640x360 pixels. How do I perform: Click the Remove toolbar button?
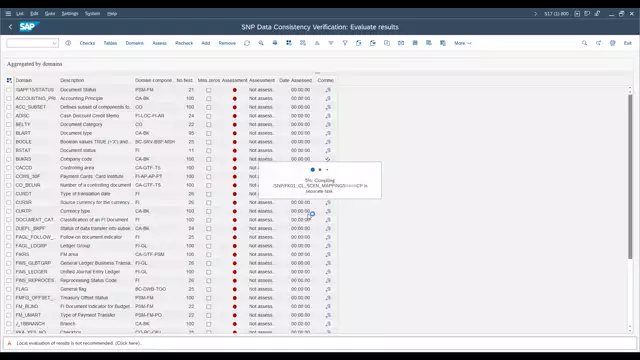click(x=227, y=43)
